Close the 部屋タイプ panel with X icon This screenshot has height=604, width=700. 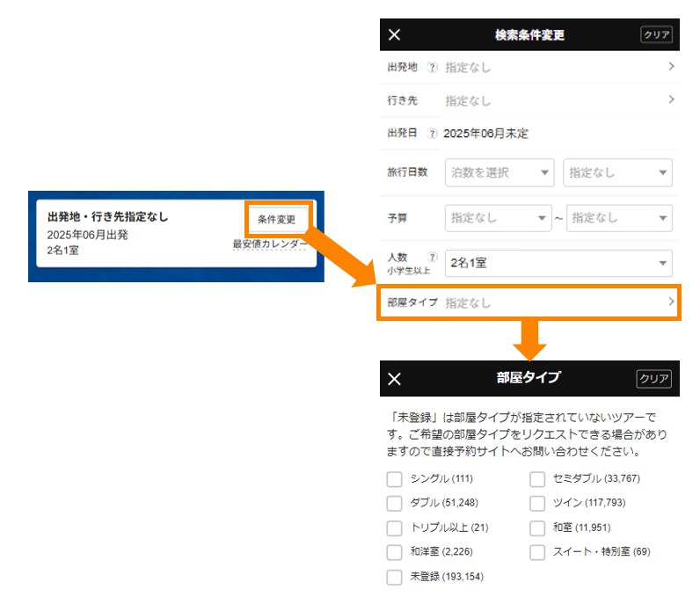394,378
